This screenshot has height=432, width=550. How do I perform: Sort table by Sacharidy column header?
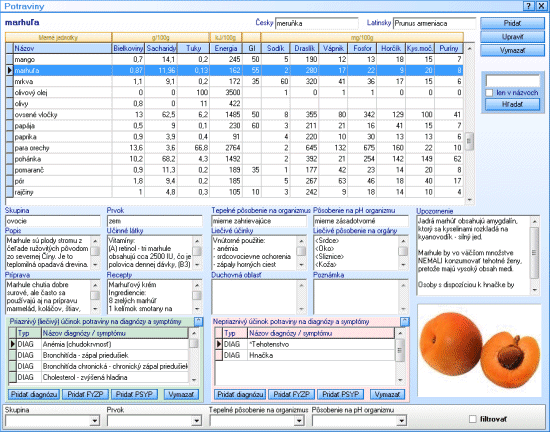coord(161,48)
